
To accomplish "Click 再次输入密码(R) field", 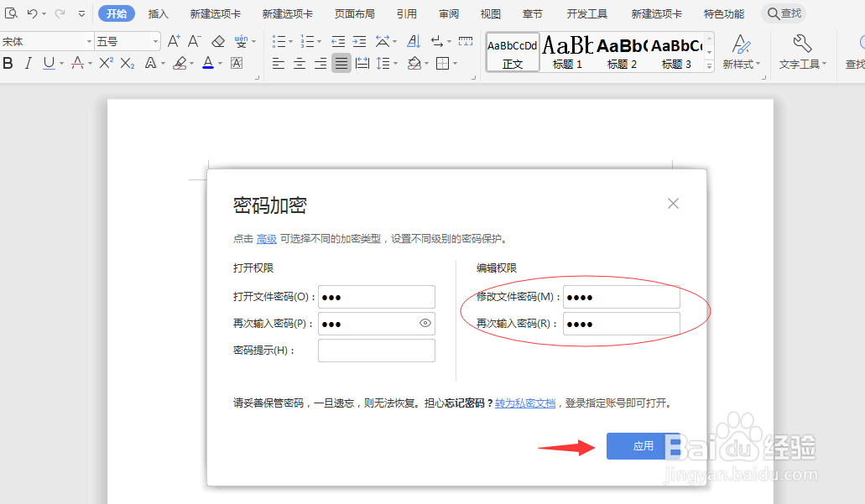I will (x=622, y=324).
